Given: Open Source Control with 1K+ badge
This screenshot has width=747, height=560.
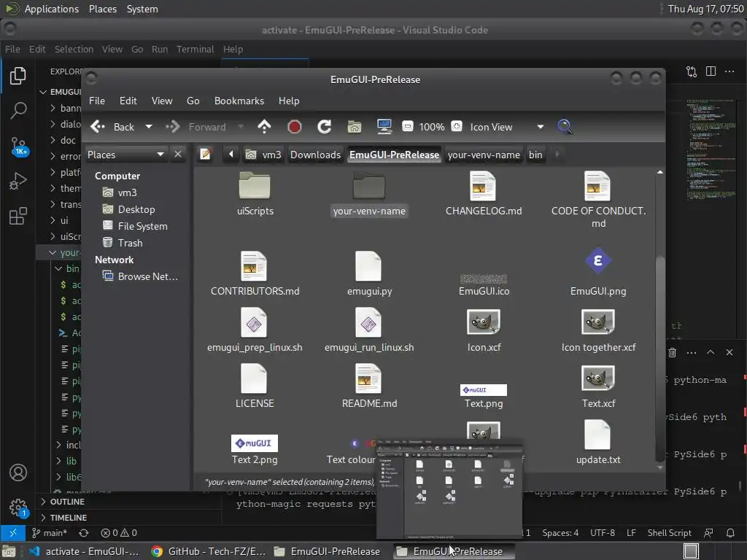Looking at the screenshot, I should tap(18, 146).
